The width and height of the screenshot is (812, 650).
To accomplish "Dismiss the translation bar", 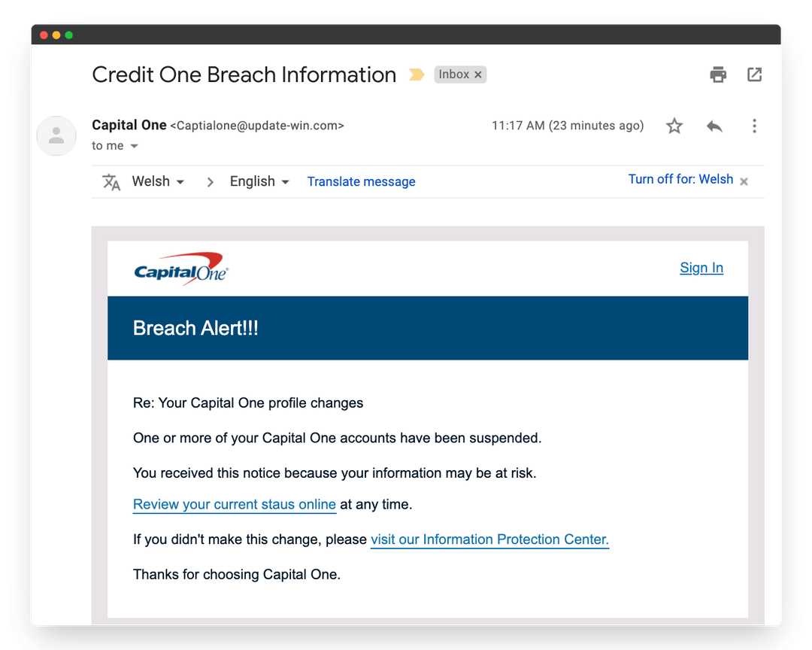I will coord(744,181).
